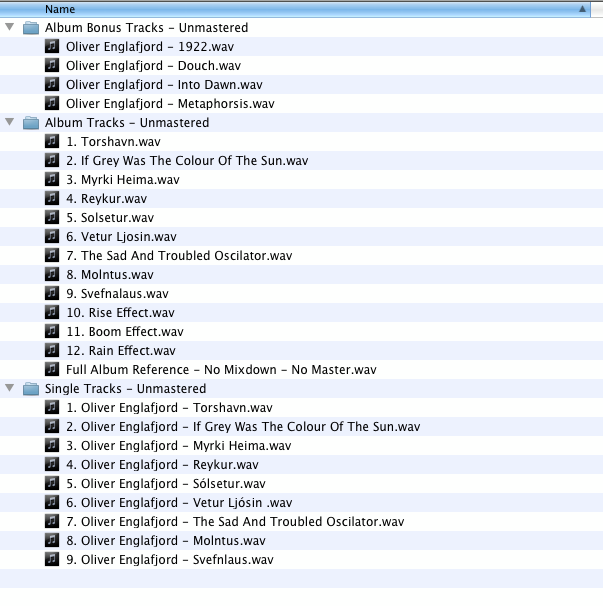The image size is (603, 606).
Task: Select 7. The Sad And Troubled Oscilator.wav
Action: 179,256
